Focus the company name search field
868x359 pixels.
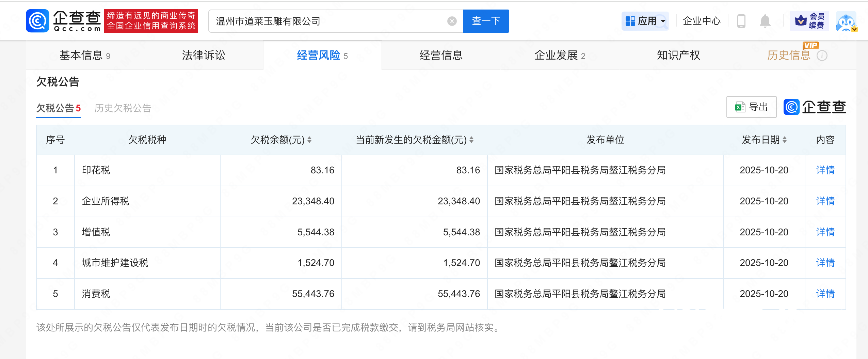pyautogui.click(x=327, y=21)
